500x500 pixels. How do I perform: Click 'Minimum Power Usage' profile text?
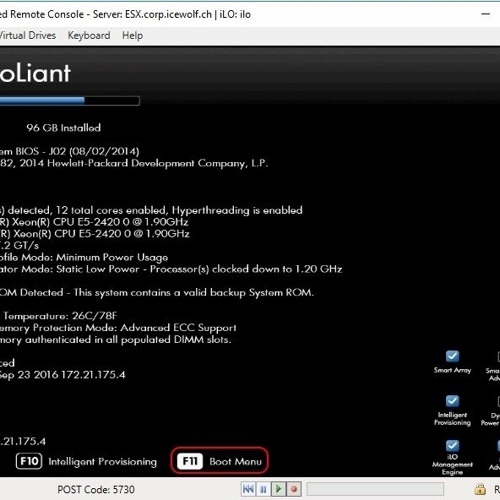[x=112, y=257]
